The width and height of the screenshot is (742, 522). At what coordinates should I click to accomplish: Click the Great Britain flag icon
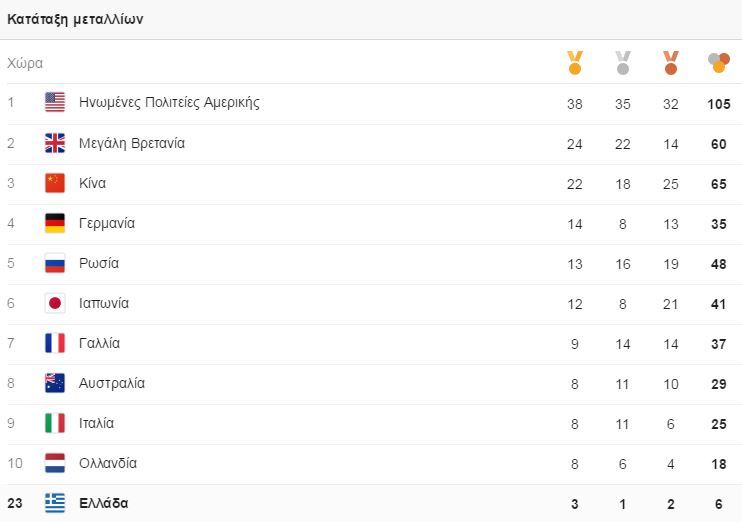[x=55, y=143]
